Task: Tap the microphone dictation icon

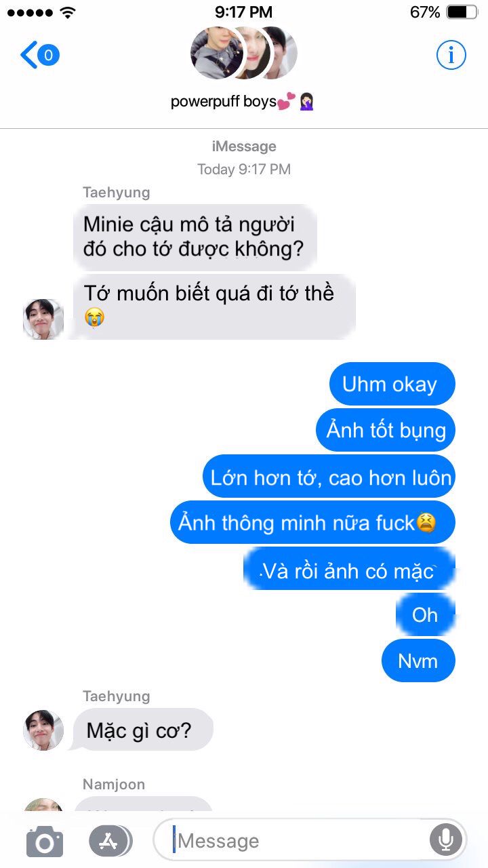Action: pyautogui.click(x=445, y=841)
